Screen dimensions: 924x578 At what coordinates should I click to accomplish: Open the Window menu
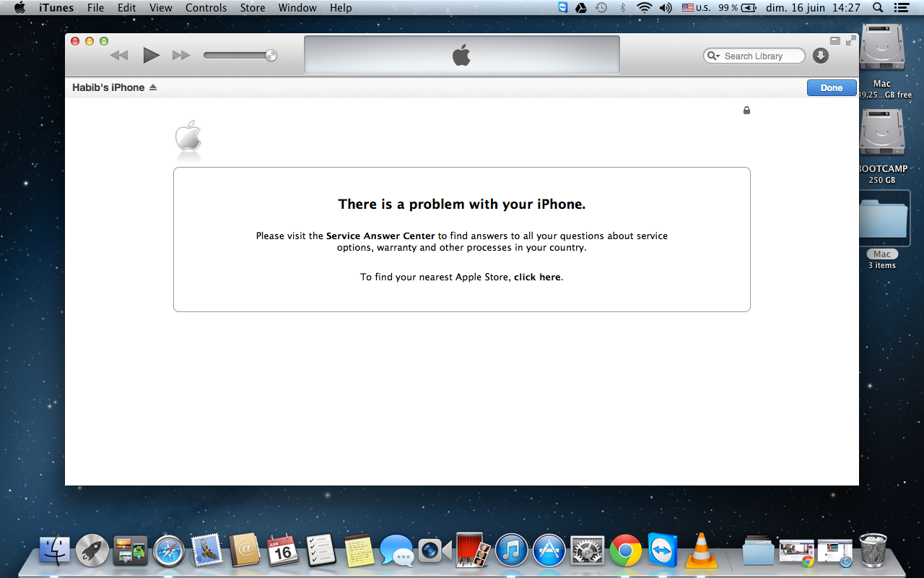[x=297, y=8]
